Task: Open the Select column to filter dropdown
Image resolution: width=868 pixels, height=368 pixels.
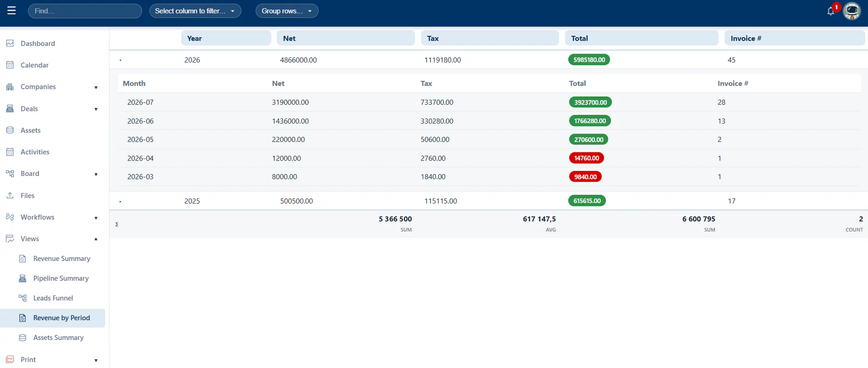Action: (195, 11)
